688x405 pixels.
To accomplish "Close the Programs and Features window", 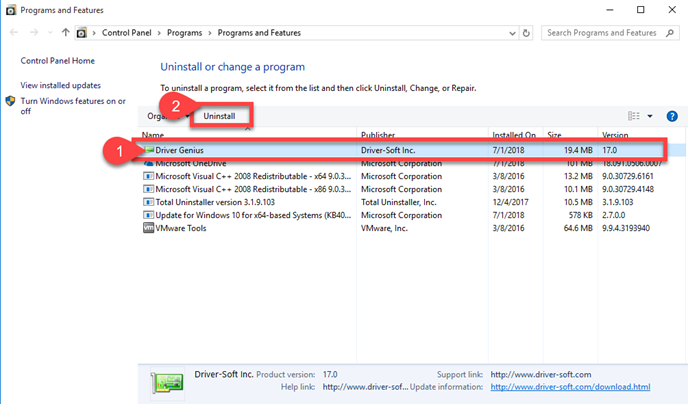I will click(x=672, y=10).
